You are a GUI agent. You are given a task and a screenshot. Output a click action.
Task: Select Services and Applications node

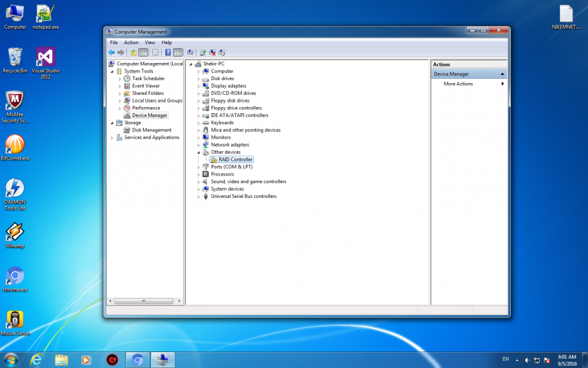pyautogui.click(x=152, y=137)
